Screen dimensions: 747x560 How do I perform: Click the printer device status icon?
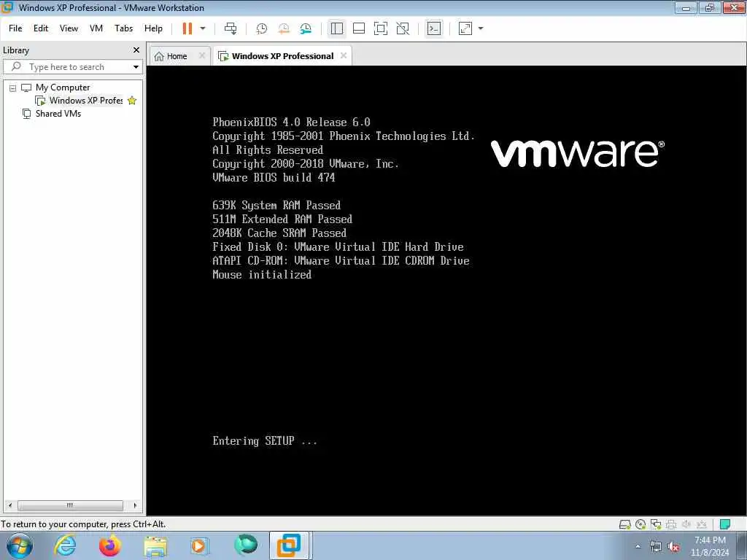coord(671,525)
